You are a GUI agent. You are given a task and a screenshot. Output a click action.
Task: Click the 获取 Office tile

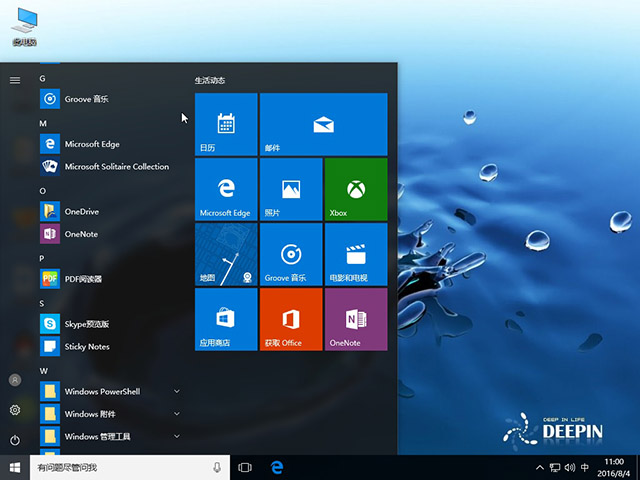pyautogui.click(x=291, y=319)
